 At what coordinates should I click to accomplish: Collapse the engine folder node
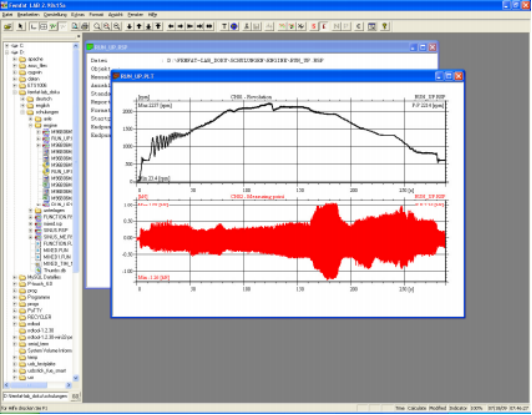31,126
